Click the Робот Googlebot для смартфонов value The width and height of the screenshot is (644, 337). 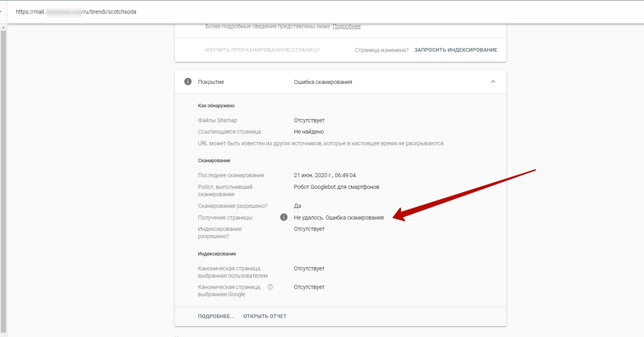(336, 187)
